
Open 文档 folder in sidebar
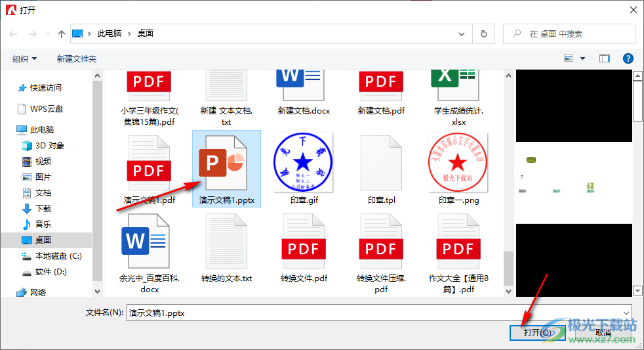tap(37, 192)
